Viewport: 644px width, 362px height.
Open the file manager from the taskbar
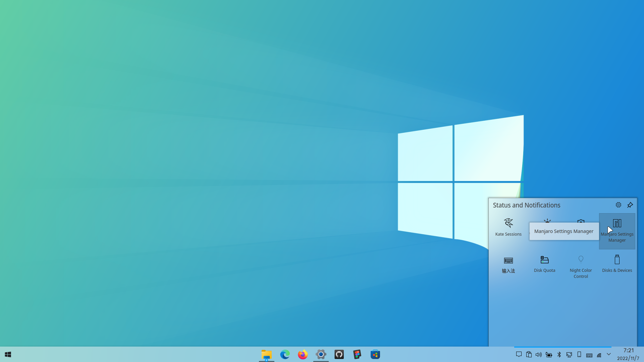[x=266, y=354]
